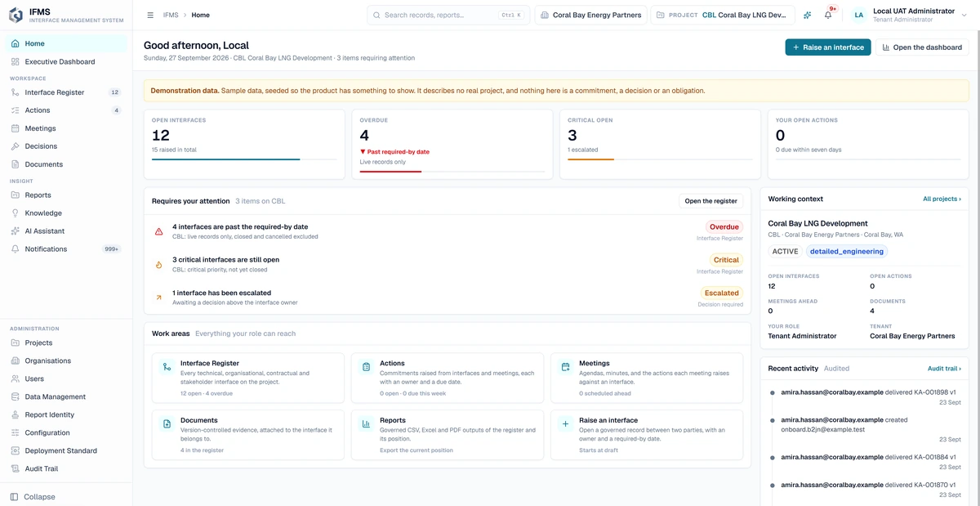This screenshot has width=980, height=506.
Task: Click the Meetings work area calendar icon
Action: [x=565, y=367]
